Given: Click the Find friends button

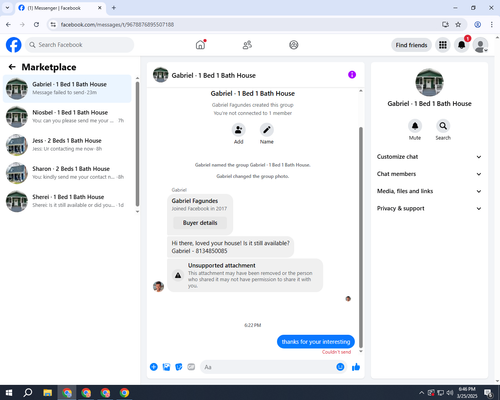Looking at the screenshot, I should coord(411,45).
